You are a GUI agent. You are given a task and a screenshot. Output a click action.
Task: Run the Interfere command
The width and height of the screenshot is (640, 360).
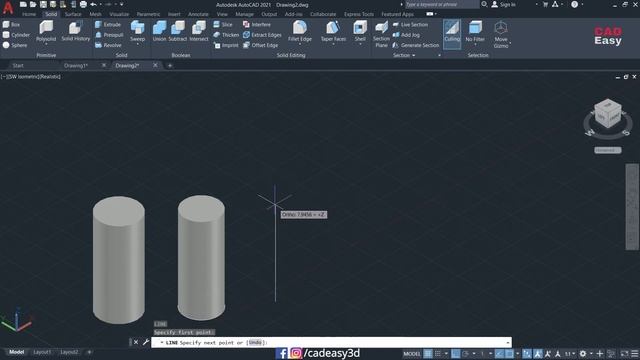click(257, 24)
